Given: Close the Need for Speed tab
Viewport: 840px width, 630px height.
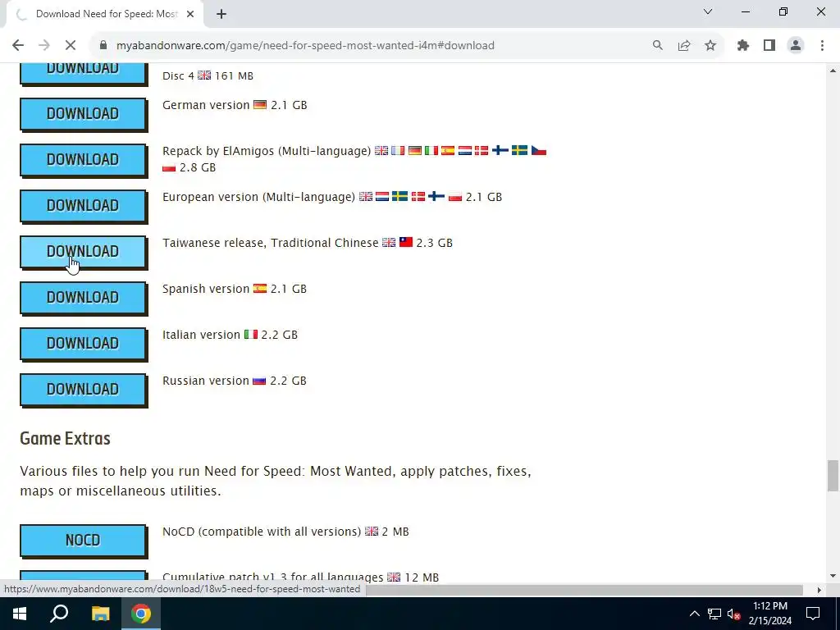Looking at the screenshot, I should tap(190, 15).
